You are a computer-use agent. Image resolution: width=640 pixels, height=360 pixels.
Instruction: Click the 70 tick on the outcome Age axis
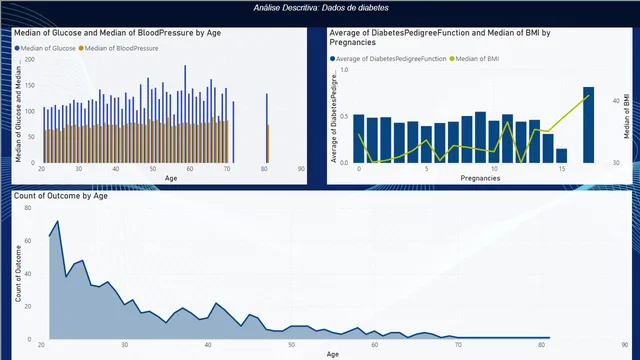click(x=458, y=345)
